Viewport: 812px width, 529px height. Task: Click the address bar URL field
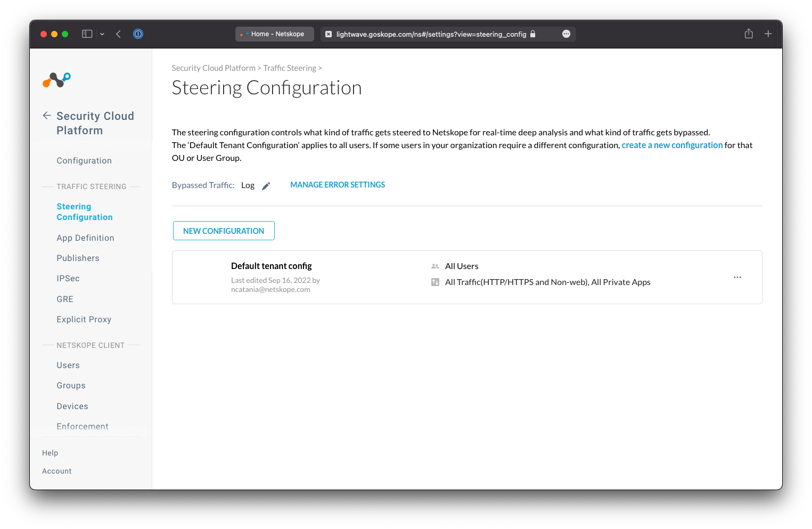(x=431, y=34)
